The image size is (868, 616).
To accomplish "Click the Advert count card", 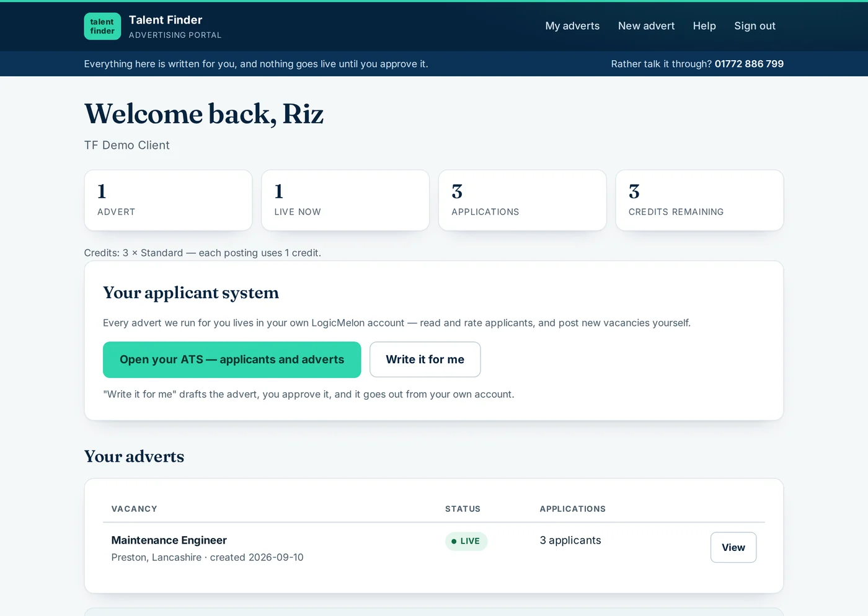I will [x=168, y=200].
